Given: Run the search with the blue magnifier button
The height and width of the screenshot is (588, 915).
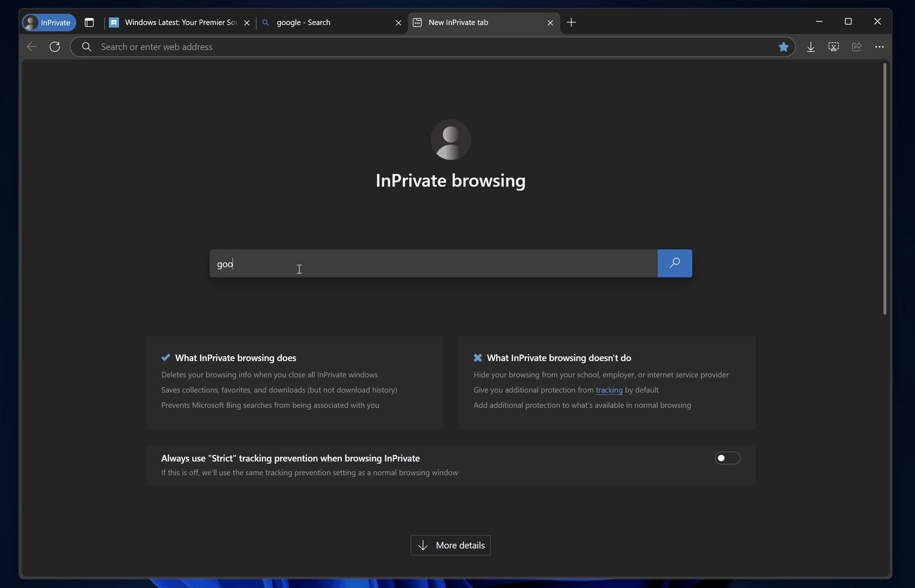Looking at the screenshot, I should coord(674,263).
